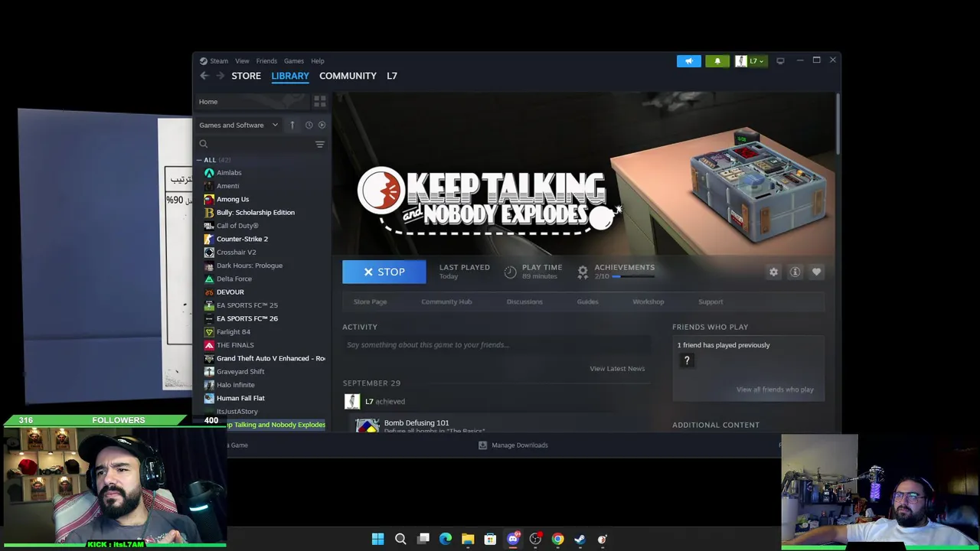Go forward with the right arrow

coord(220,76)
